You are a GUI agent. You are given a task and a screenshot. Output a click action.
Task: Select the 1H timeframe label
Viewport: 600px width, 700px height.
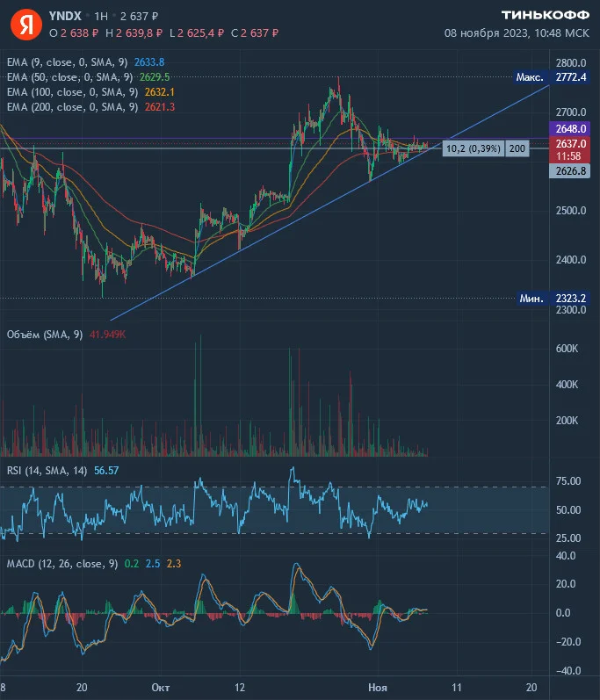pos(101,17)
